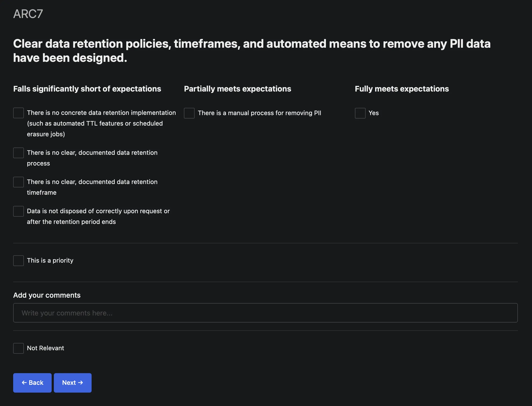Check the Yes checkbox under Fully meets expectations
The width and height of the screenshot is (532, 406).
360,113
